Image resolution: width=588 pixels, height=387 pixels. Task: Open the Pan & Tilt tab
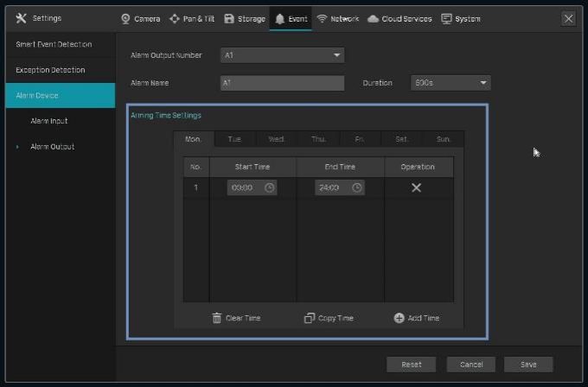[x=191, y=18]
